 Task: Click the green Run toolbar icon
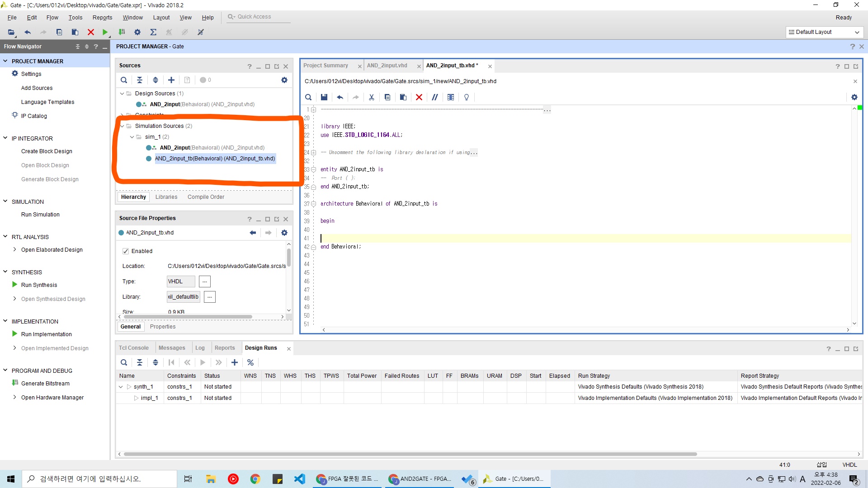point(105,32)
